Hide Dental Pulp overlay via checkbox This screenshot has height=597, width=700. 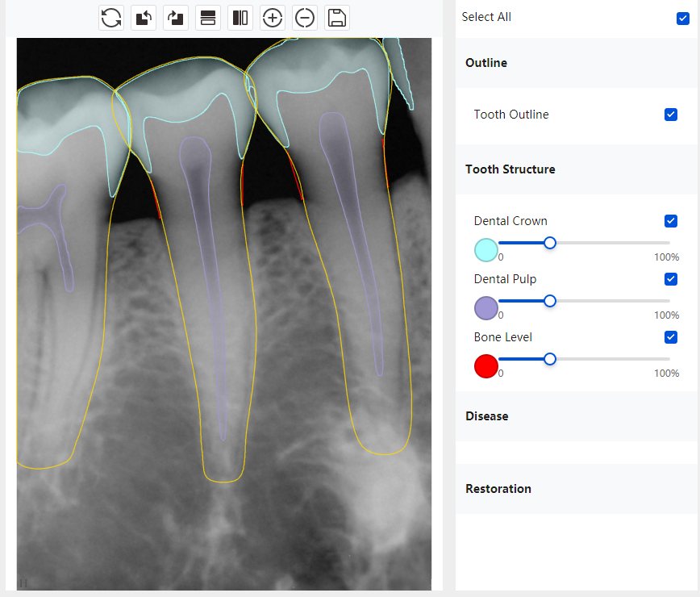tap(670, 279)
